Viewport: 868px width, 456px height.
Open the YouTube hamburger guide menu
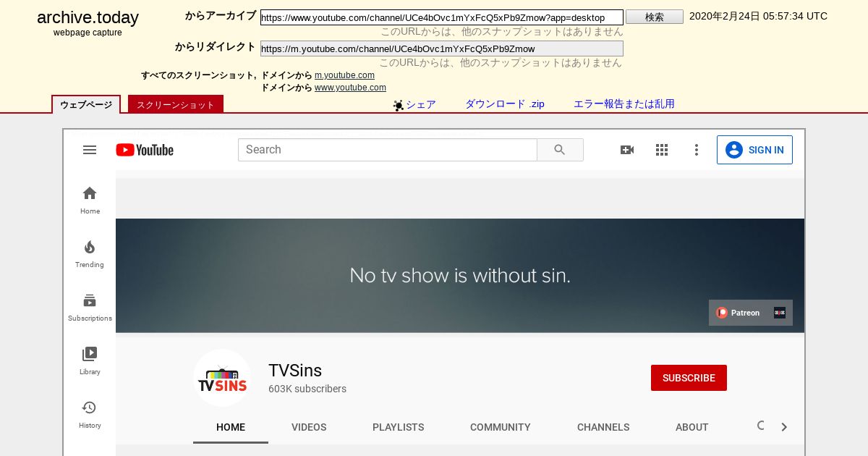click(x=90, y=150)
